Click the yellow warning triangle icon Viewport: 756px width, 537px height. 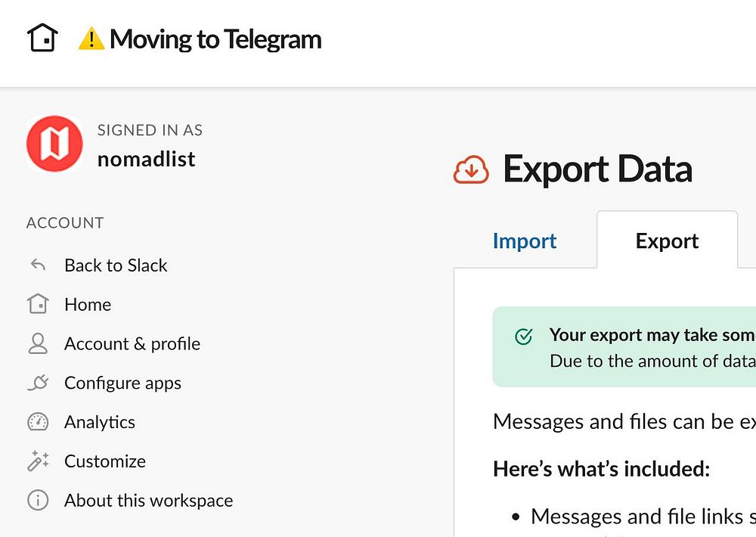pos(91,39)
